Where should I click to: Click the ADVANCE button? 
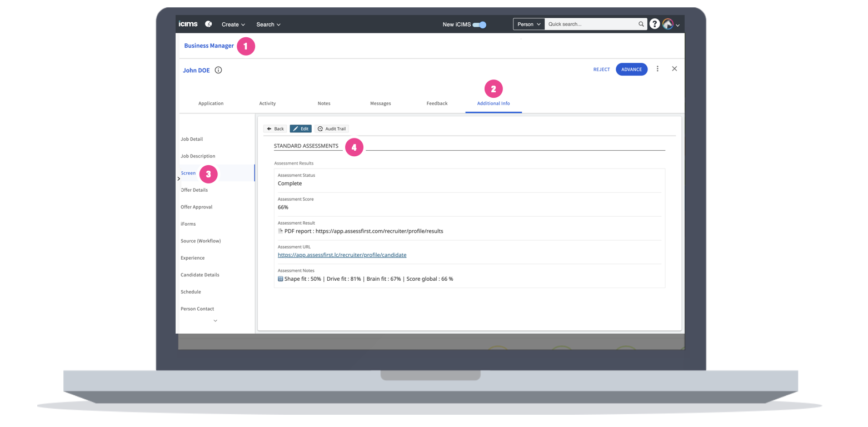631,69
